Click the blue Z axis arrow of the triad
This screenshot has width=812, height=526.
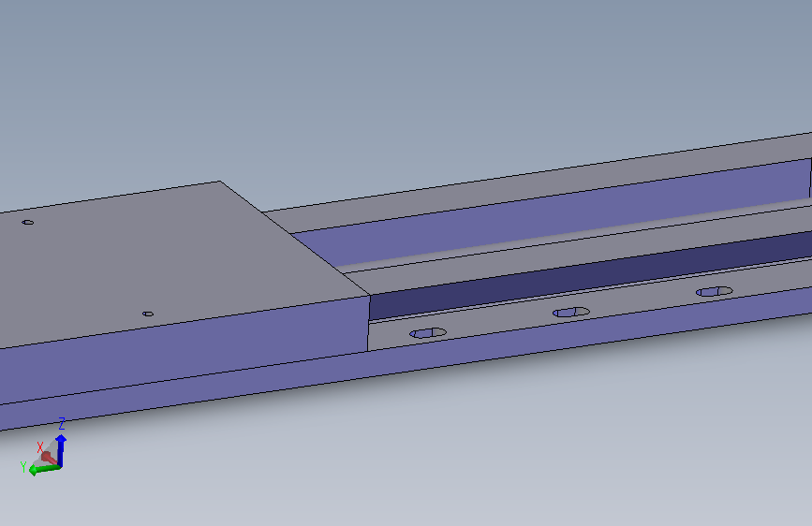pos(61,450)
